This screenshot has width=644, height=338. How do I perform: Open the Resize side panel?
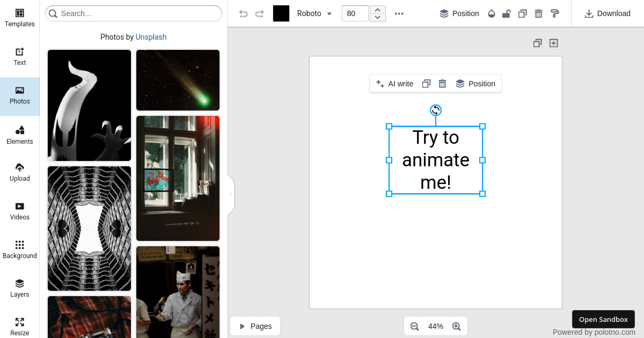click(x=19, y=327)
